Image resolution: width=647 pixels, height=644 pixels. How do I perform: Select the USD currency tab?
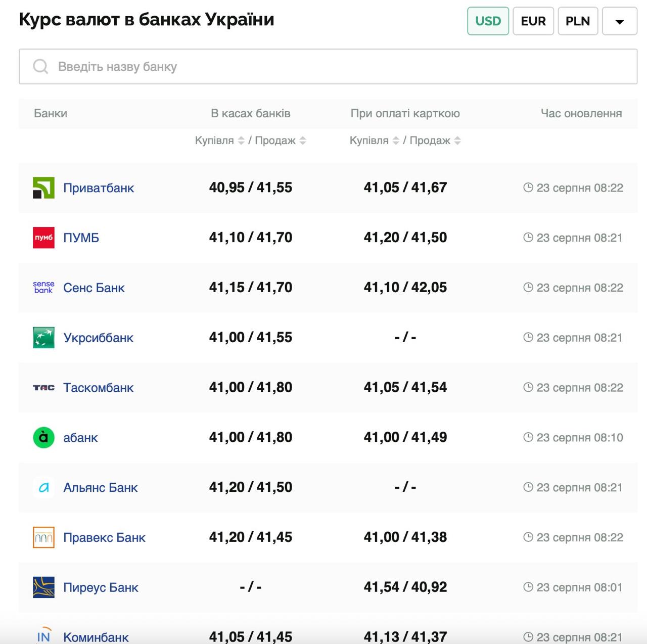tap(488, 21)
